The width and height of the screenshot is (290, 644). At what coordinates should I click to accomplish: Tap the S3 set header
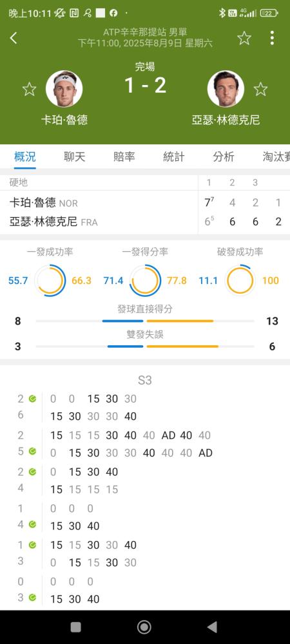point(144,381)
